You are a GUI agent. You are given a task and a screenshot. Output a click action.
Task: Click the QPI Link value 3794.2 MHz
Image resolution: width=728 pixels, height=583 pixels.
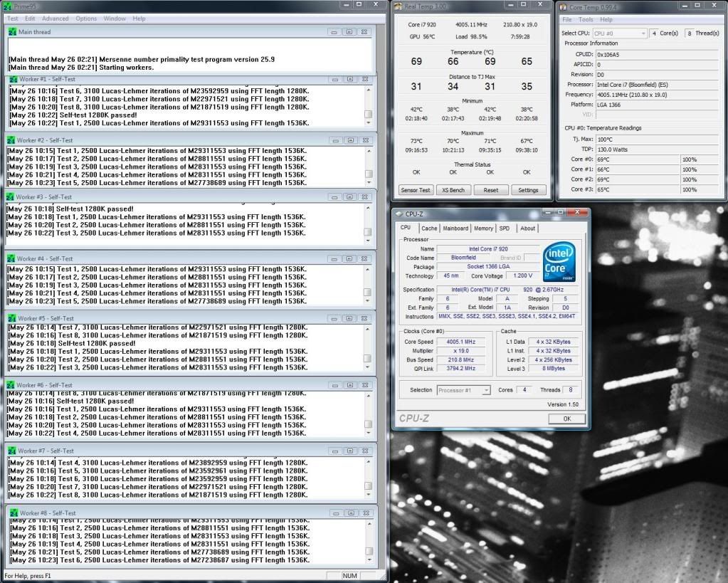[x=461, y=369]
